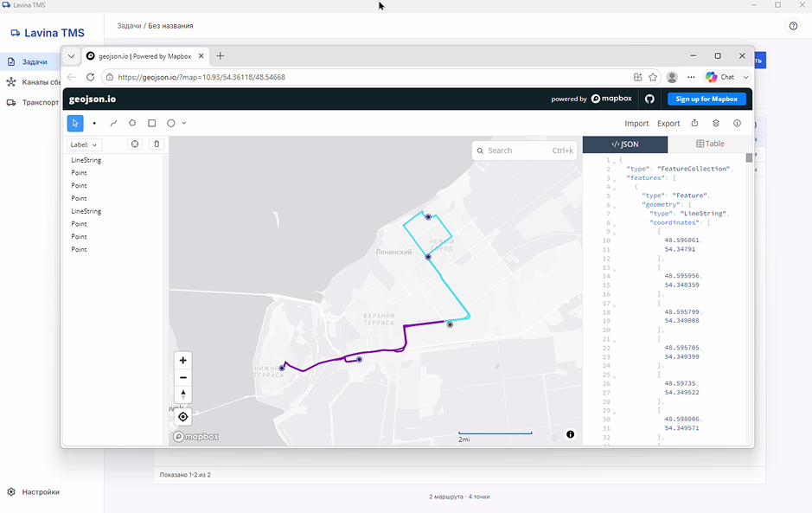Select the draw Polygon tool
This screenshot has height=513, width=812.
132,124
